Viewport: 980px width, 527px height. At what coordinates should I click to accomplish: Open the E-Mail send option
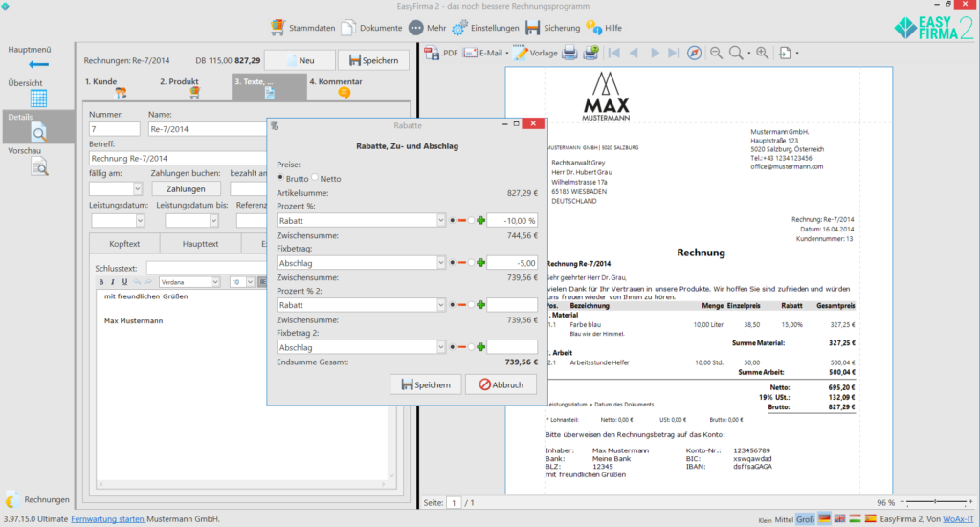pyautogui.click(x=485, y=53)
